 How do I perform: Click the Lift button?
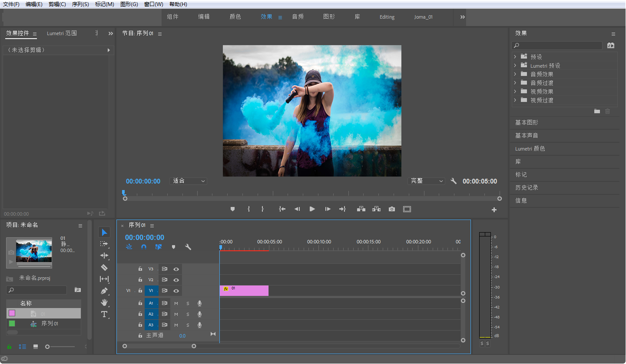point(361,209)
